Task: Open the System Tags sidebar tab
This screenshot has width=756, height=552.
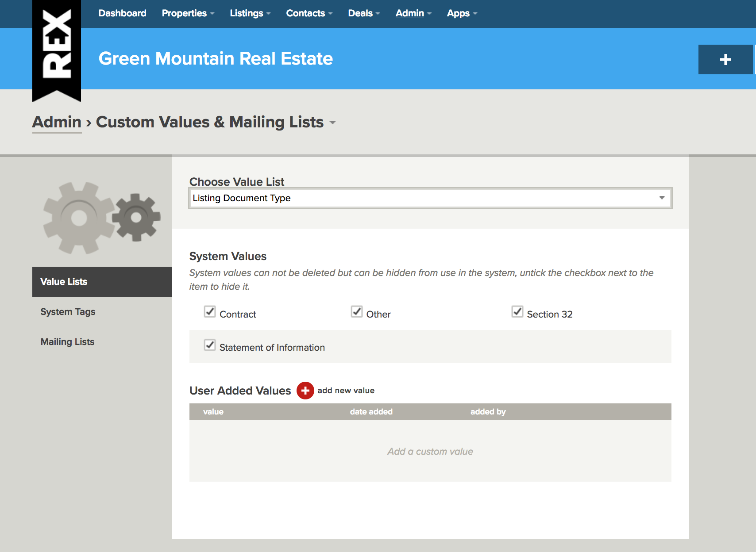Action: pyautogui.click(x=68, y=312)
